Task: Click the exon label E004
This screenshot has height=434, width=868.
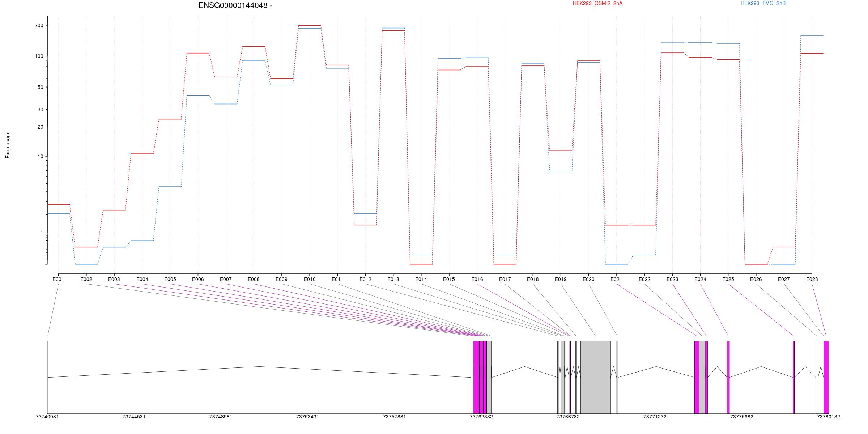Action: pyautogui.click(x=142, y=279)
